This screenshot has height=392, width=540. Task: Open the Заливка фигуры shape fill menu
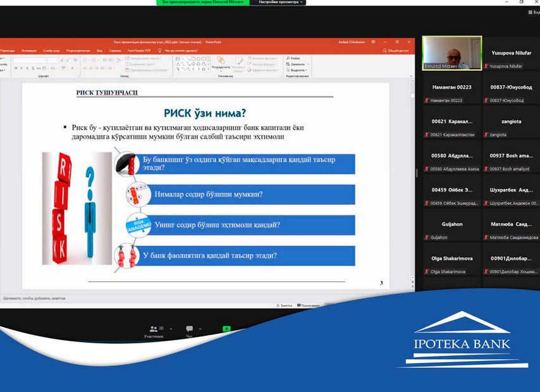pos(263,58)
